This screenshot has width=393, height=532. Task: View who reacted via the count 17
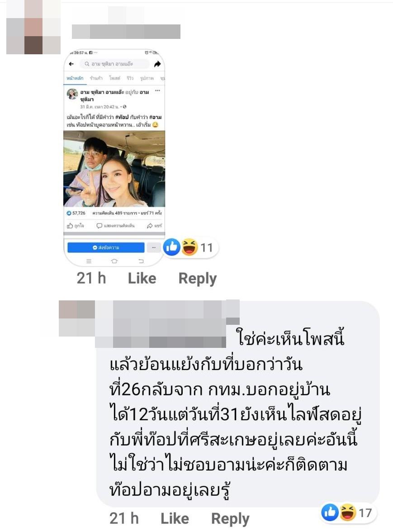click(x=365, y=513)
